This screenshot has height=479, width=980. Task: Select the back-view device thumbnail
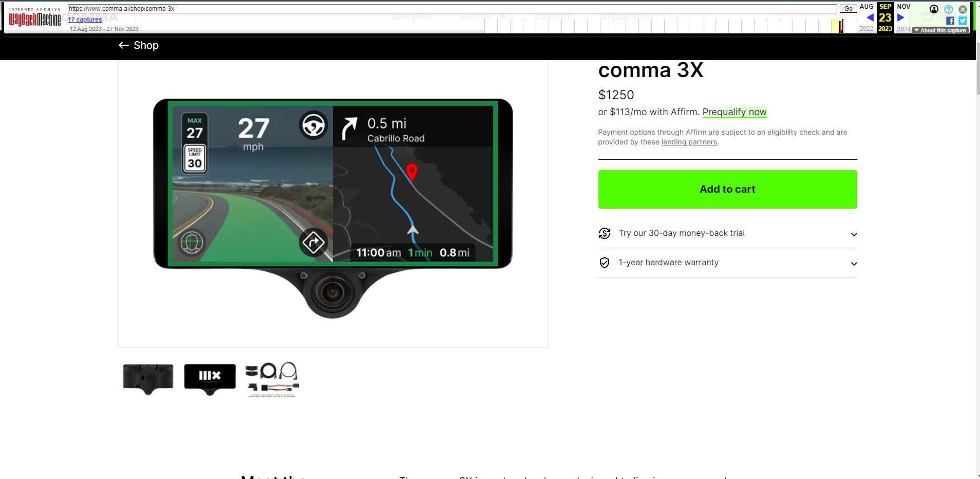(x=148, y=379)
